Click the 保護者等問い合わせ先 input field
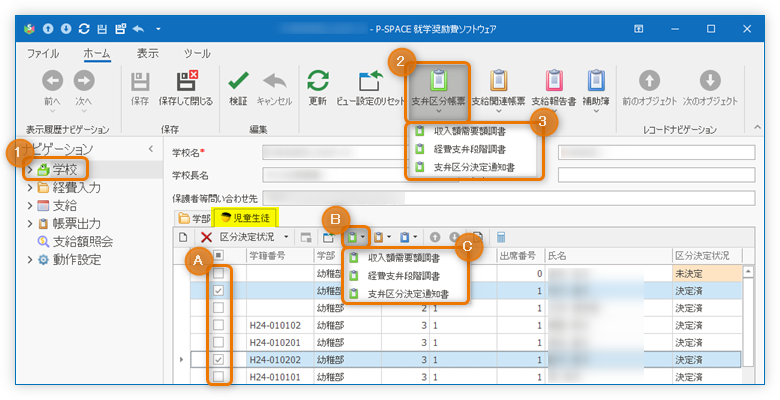 tap(508, 198)
